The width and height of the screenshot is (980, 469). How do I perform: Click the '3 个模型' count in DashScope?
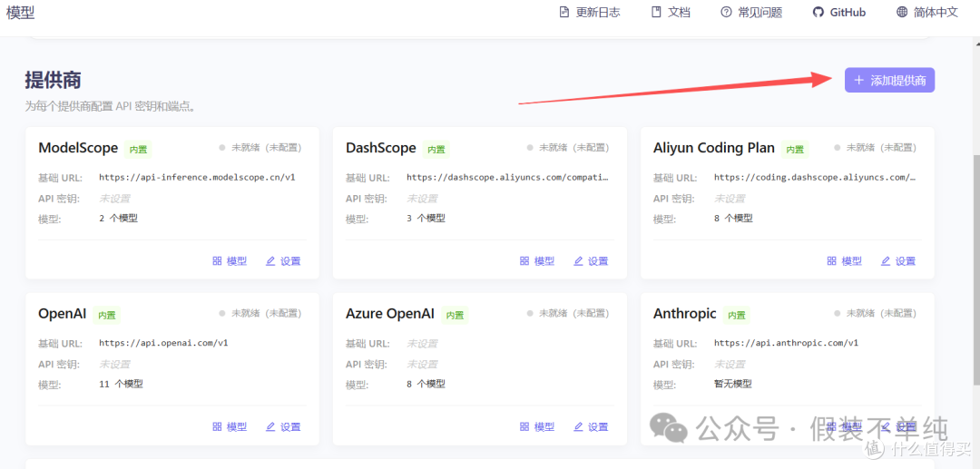pyautogui.click(x=426, y=218)
